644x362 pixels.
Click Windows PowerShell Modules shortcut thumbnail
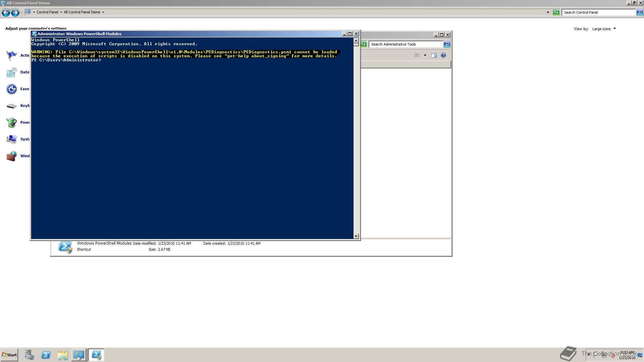(65, 247)
